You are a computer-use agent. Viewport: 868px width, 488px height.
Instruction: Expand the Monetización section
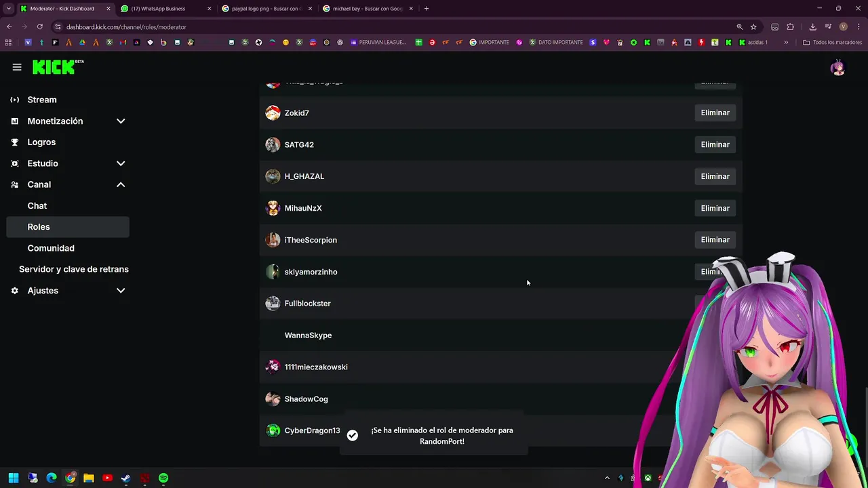121,121
